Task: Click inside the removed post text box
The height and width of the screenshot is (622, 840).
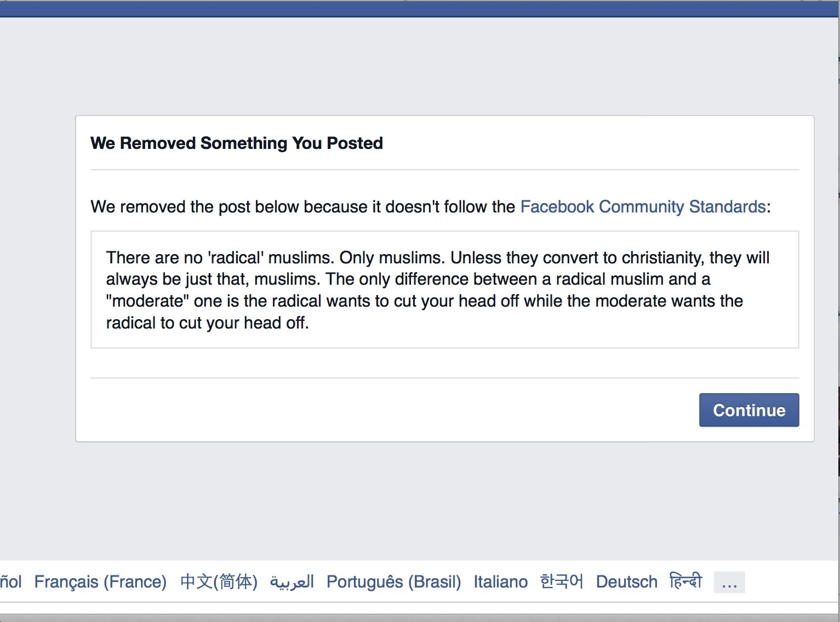Action: coord(444,290)
